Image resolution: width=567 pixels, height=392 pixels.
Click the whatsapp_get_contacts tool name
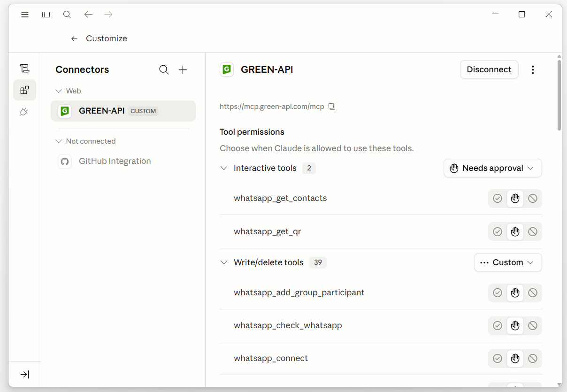[280, 198]
